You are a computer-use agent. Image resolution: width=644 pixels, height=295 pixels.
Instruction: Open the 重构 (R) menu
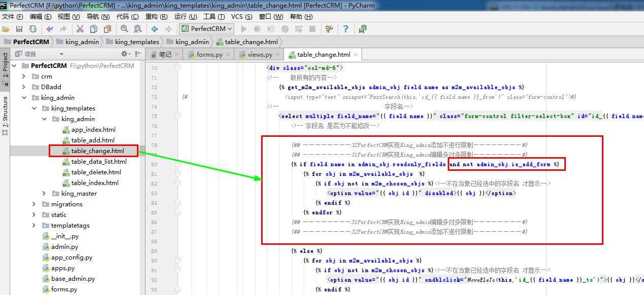[157, 16]
